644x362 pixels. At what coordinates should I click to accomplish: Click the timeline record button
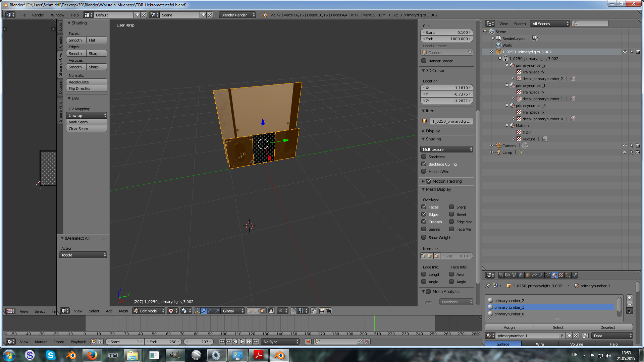tap(308, 342)
